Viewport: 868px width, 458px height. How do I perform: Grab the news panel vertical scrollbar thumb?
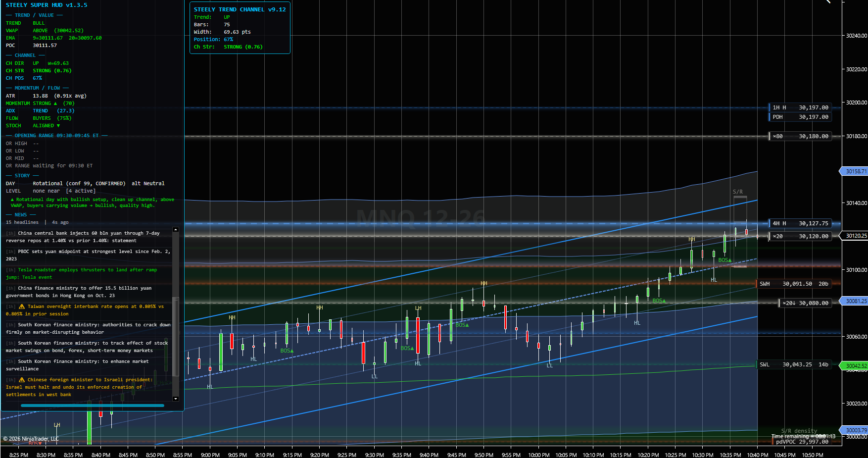176,337
